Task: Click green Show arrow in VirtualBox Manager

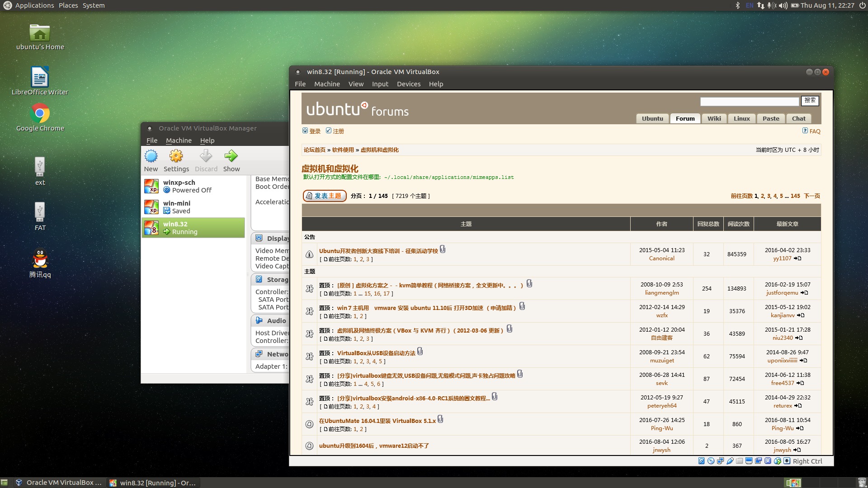Action: pos(231,156)
